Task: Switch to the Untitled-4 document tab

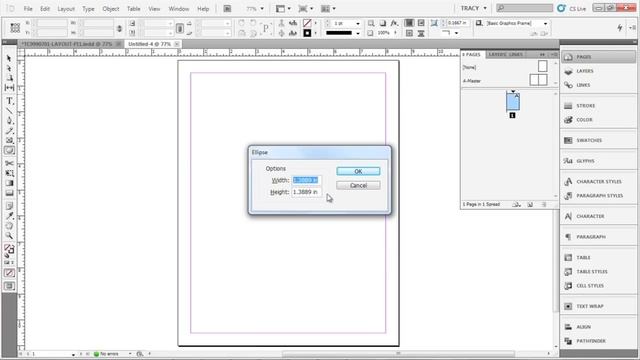Action: 149,44
